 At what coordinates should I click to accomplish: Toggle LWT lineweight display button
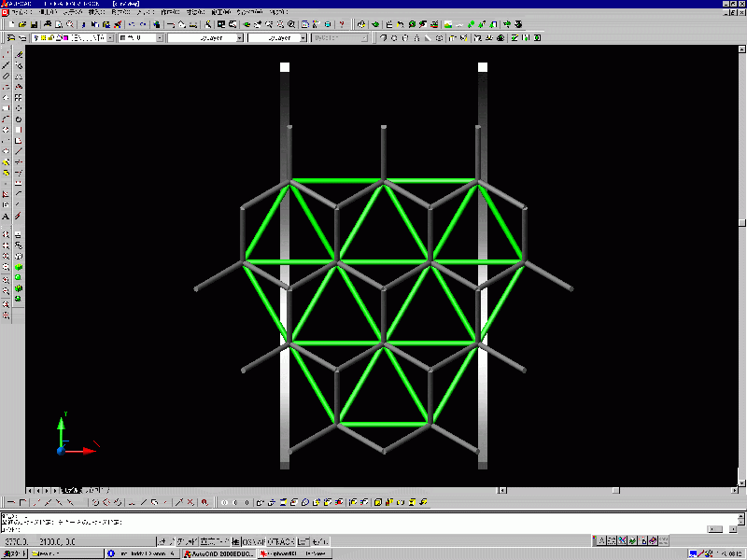pos(303,541)
